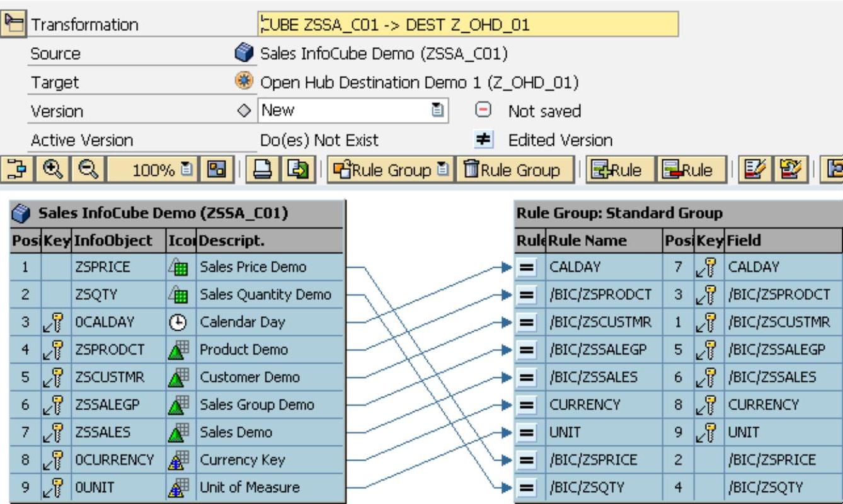Click the UNIT field cell in target
843x504 pixels.
783,432
